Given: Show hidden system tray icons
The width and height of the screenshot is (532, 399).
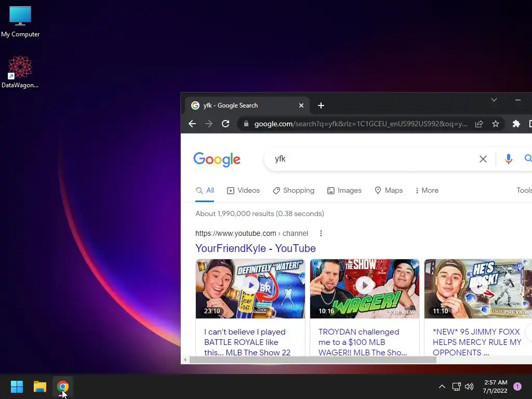Looking at the screenshot, I should [442, 387].
